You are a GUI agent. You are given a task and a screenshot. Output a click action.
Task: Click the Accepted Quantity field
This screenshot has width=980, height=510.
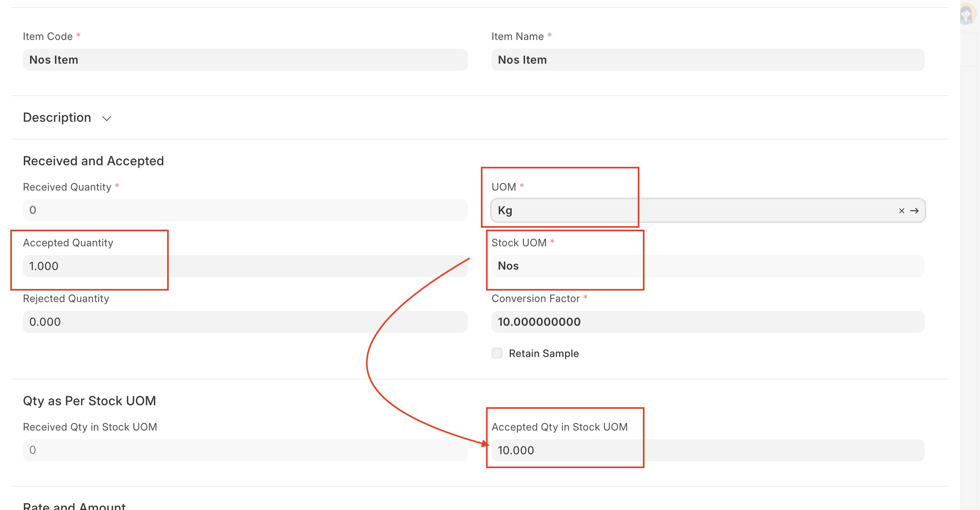click(245, 266)
